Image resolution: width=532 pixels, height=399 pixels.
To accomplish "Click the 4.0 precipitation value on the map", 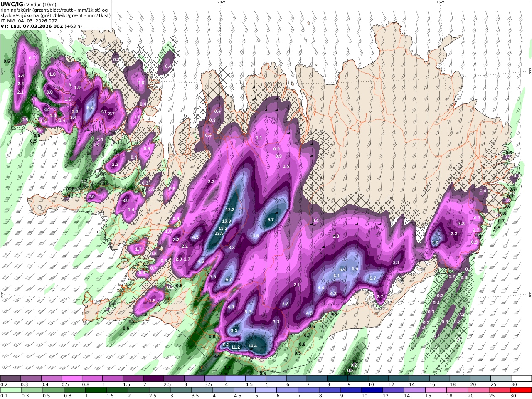I will pos(231,307).
